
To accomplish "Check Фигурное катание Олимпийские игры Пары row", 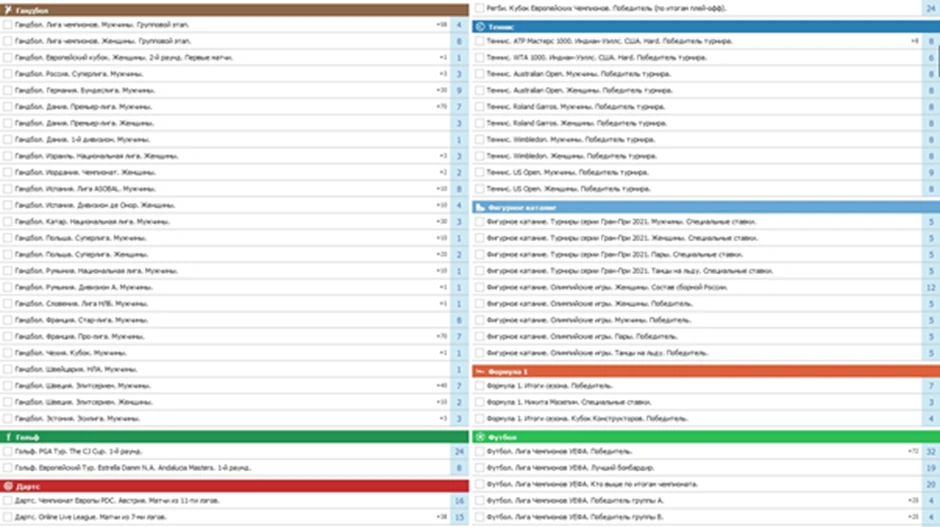I will pyautogui.click(x=480, y=336).
